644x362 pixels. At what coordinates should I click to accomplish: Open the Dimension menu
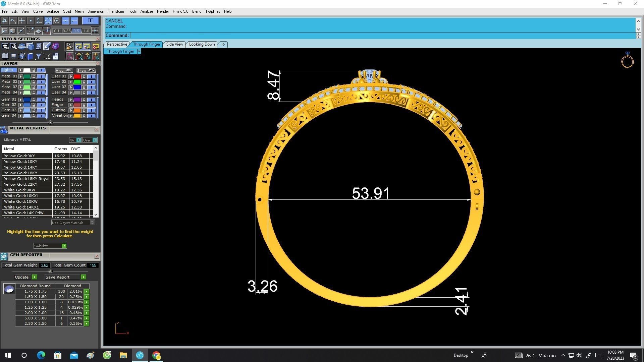[96, 11]
